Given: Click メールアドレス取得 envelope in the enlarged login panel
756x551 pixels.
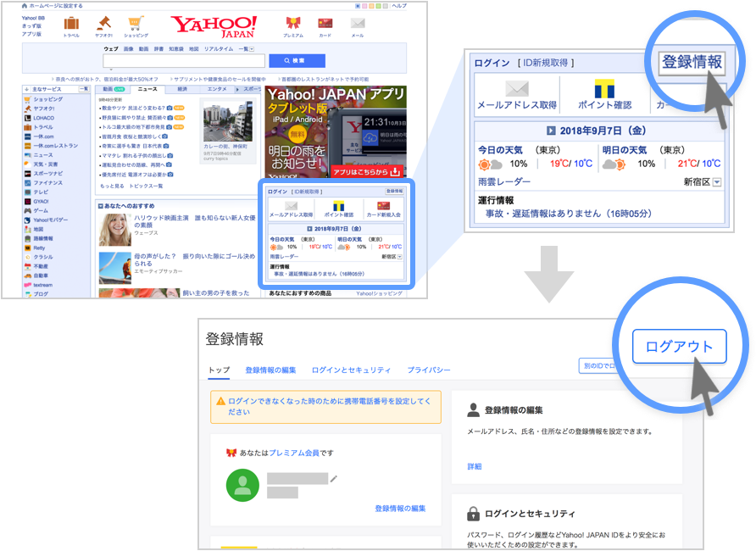Looking at the screenshot, I should click(x=517, y=88).
